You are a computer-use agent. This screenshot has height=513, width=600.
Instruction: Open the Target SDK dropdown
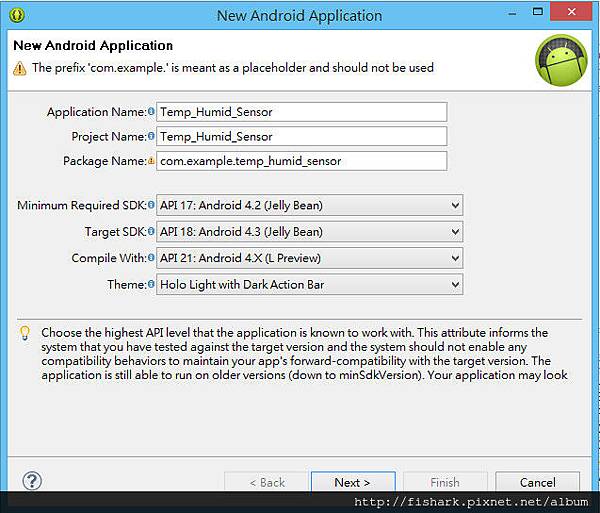[310, 231]
